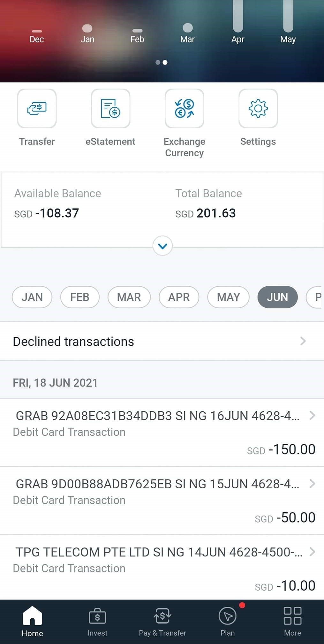Open TPG TELECOM transaction of SGD -10.00
324x644 pixels.
point(162,567)
